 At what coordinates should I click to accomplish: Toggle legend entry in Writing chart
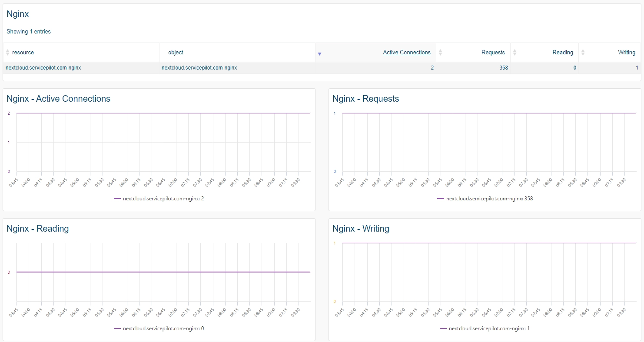pyautogui.click(x=485, y=329)
